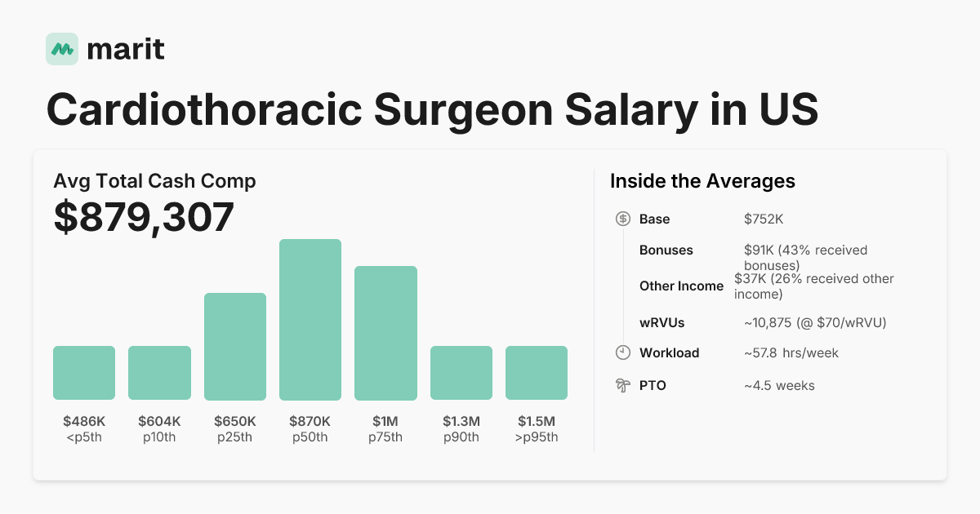980x514 pixels.
Task: Click the palm tree PTO icon
Action: point(622,385)
